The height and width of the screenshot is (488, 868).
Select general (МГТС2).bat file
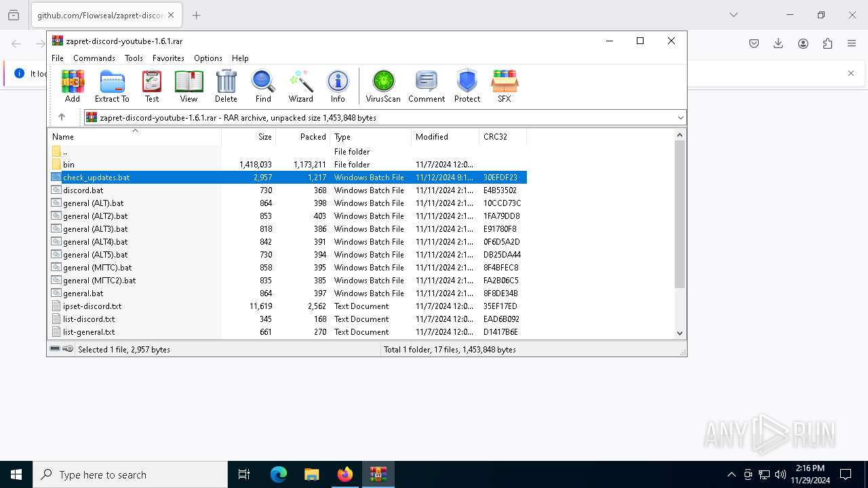(x=288, y=281)
